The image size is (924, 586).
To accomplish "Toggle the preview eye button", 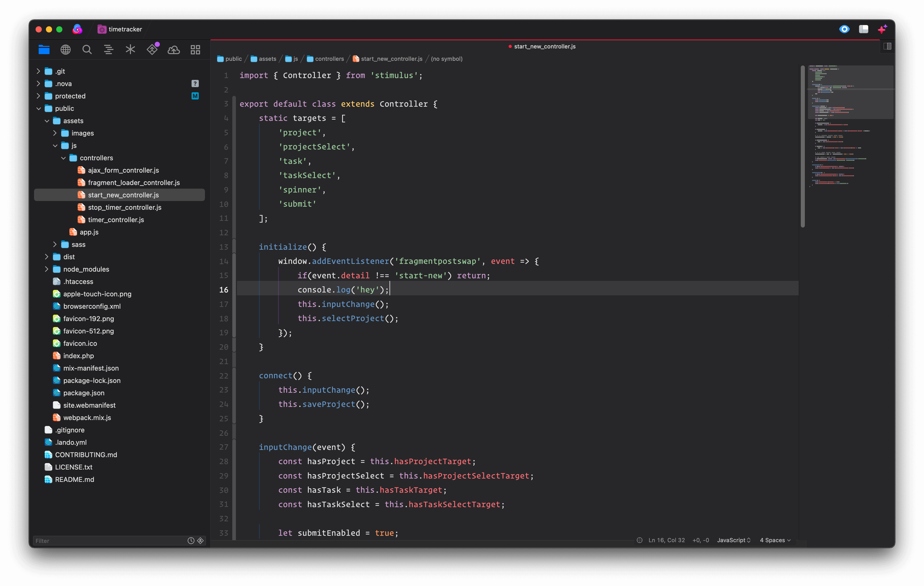I will (x=844, y=29).
